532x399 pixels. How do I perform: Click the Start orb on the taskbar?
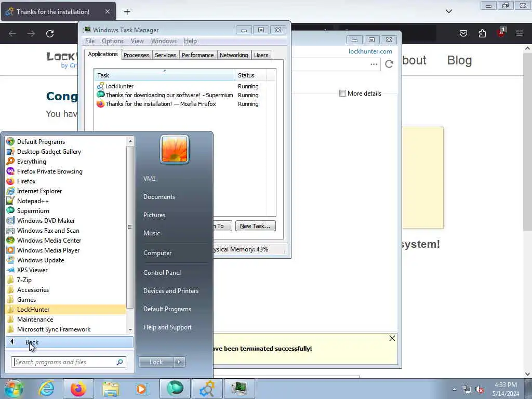pos(14,389)
